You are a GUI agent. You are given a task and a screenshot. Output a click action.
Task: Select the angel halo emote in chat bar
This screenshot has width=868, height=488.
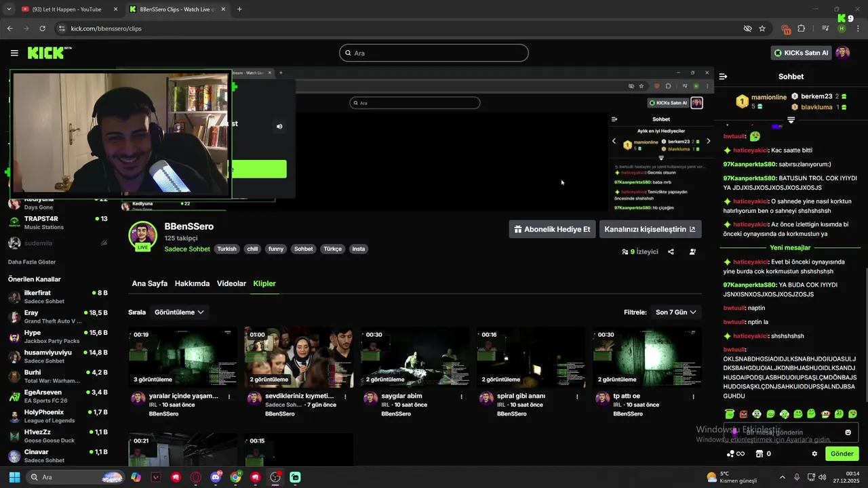click(x=730, y=413)
